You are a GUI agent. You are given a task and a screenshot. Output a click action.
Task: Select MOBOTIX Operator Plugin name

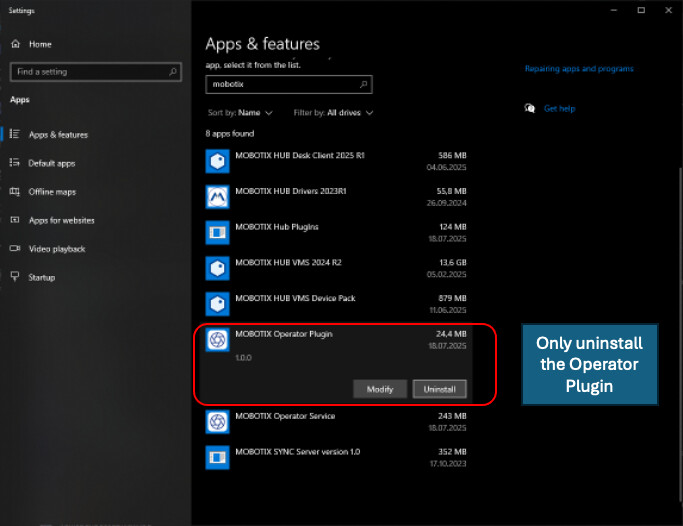tap(284, 334)
